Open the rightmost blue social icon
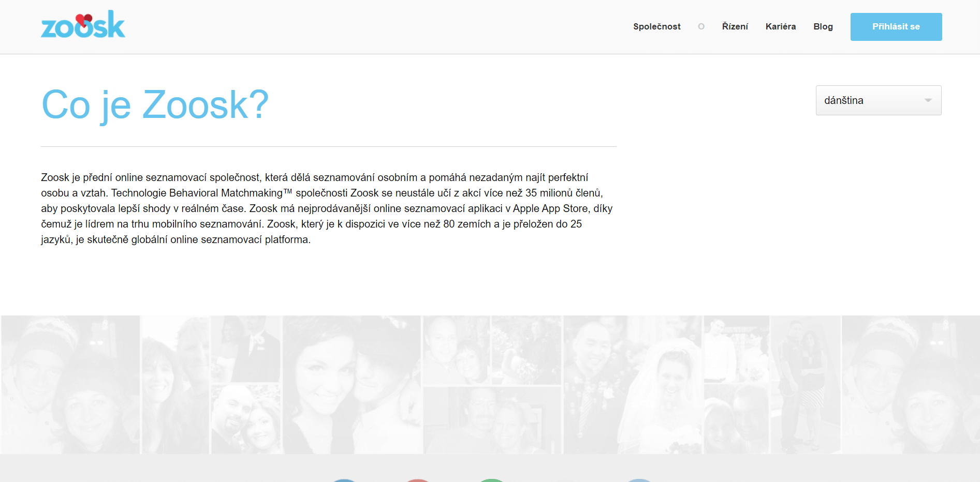This screenshot has width=980, height=482. click(x=639, y=480)
